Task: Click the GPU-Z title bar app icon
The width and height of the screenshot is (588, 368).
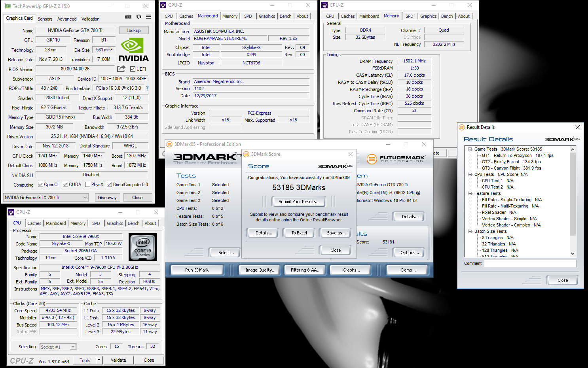Action: (x=8, y=6)
